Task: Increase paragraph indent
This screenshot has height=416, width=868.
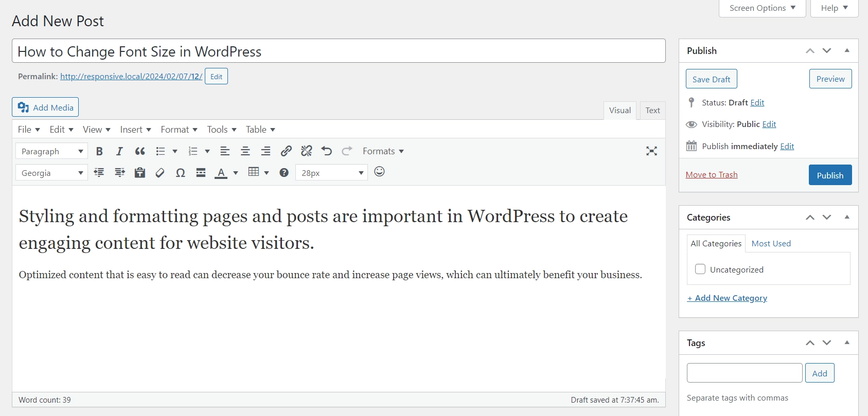Action: point(120,173)
